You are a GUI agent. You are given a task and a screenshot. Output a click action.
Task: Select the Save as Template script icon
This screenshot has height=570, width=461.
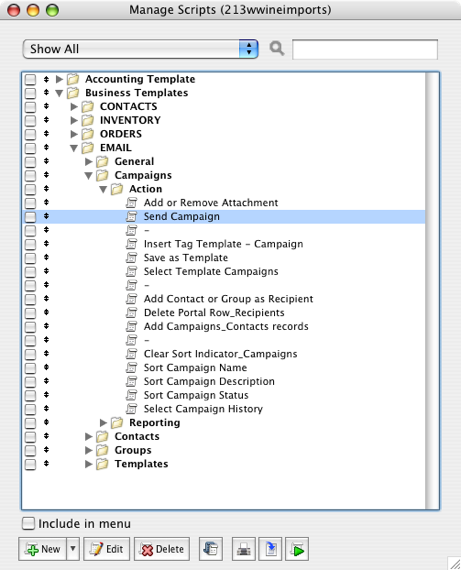[131, 258]
